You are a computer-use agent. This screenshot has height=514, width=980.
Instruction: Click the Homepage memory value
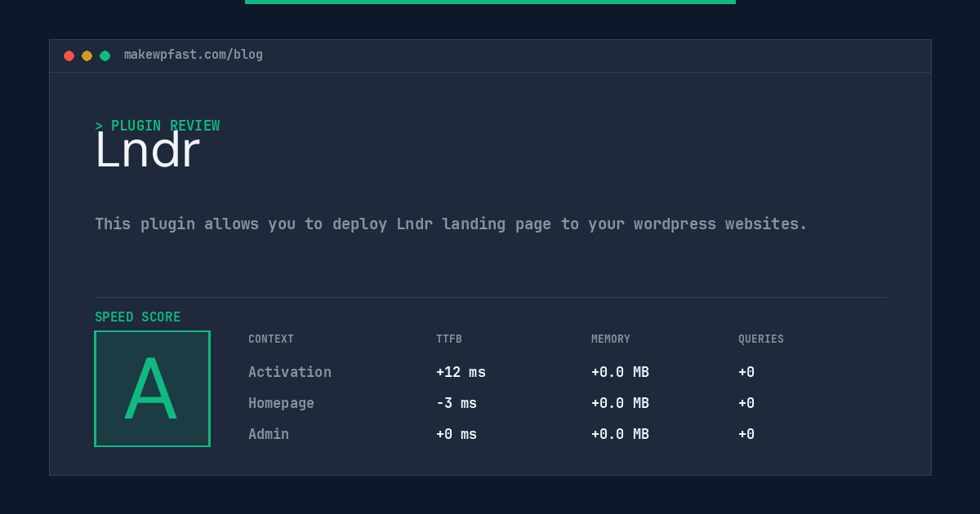tap(620, 403)
